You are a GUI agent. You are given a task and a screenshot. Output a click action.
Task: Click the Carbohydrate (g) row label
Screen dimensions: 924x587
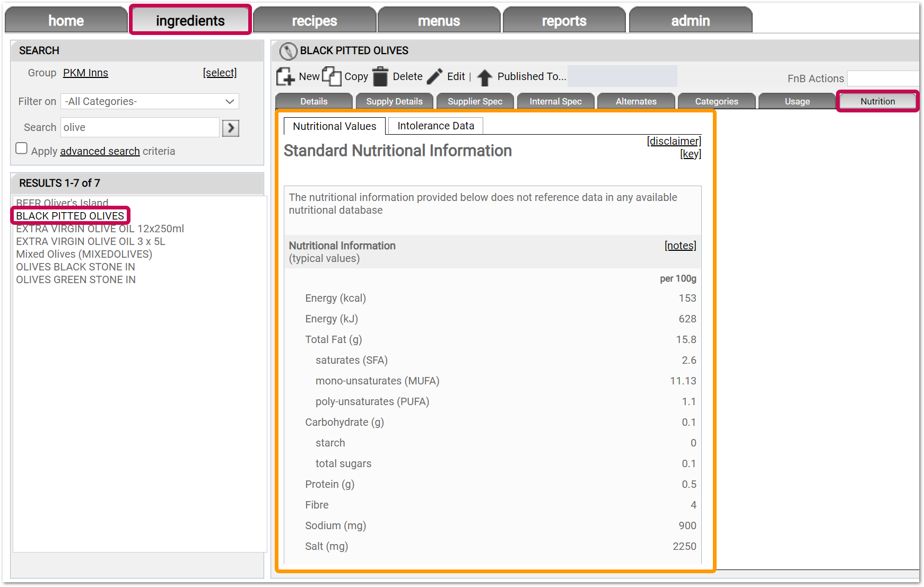point(345,422)
